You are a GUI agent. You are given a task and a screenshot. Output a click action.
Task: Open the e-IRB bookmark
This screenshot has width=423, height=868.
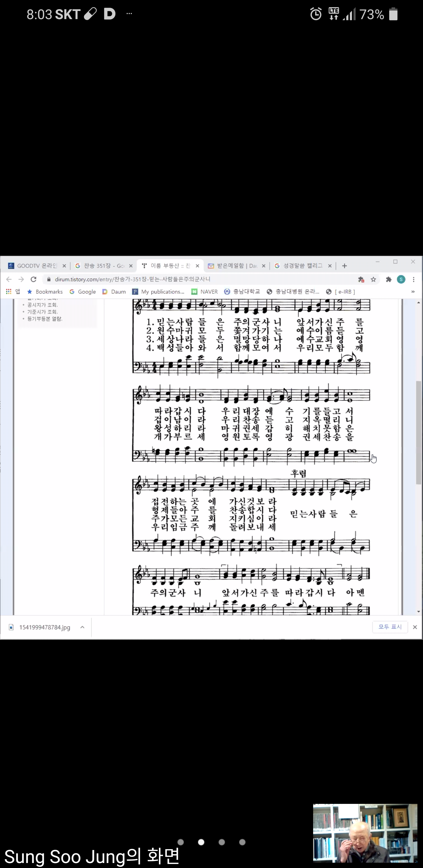(340, 291)
